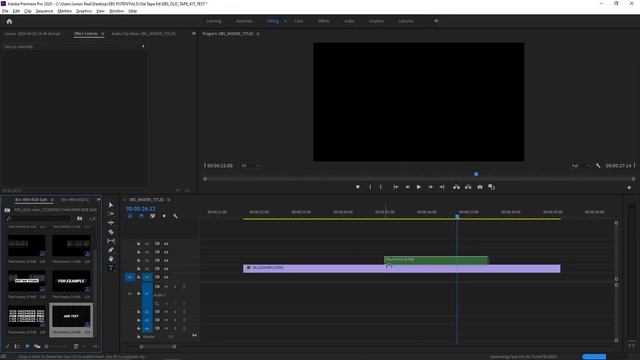640x360 pixels.
Task: Open Effect Controls panel menu
Action: coord(102,34)
